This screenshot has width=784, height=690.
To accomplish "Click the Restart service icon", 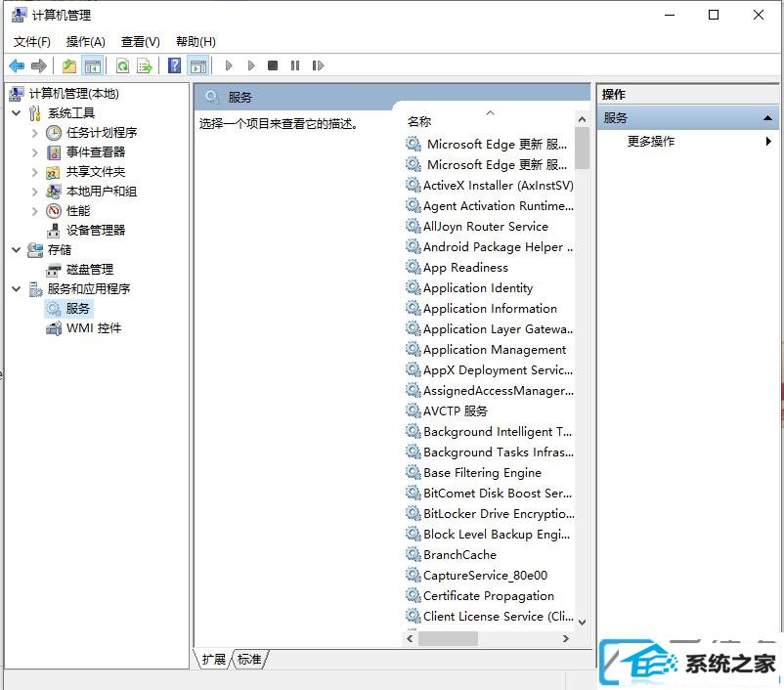I will pos(318,65).
